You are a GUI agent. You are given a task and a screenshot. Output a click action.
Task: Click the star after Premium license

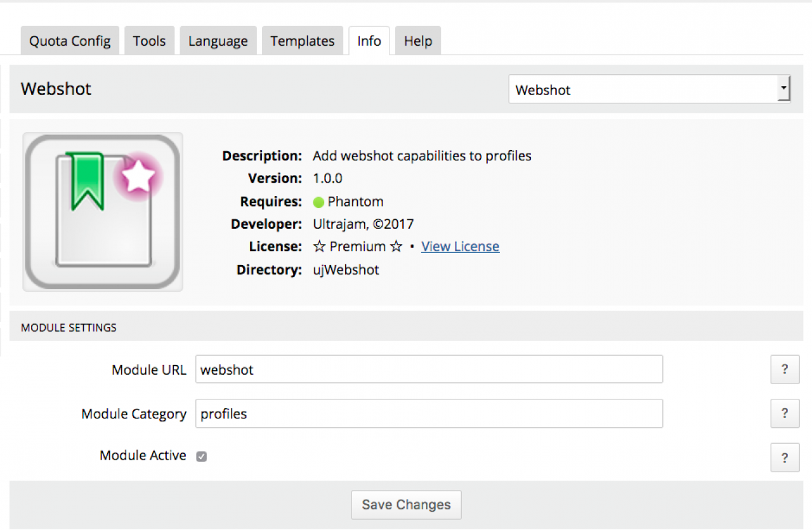coord(396,247)
